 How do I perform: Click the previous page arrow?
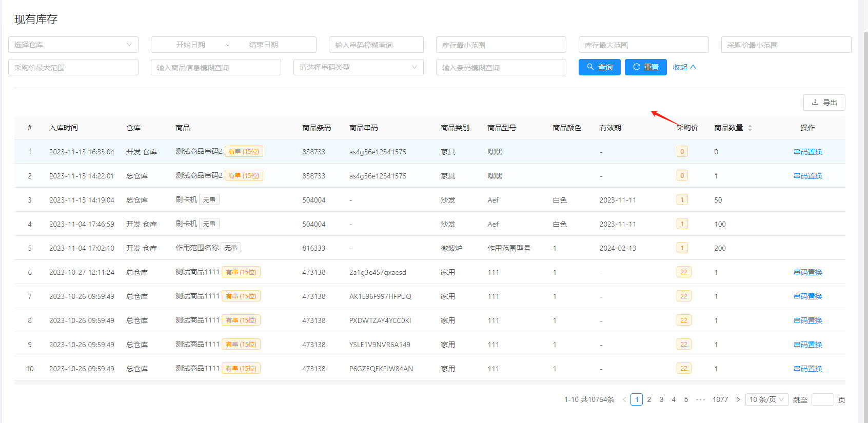(624, 399)
